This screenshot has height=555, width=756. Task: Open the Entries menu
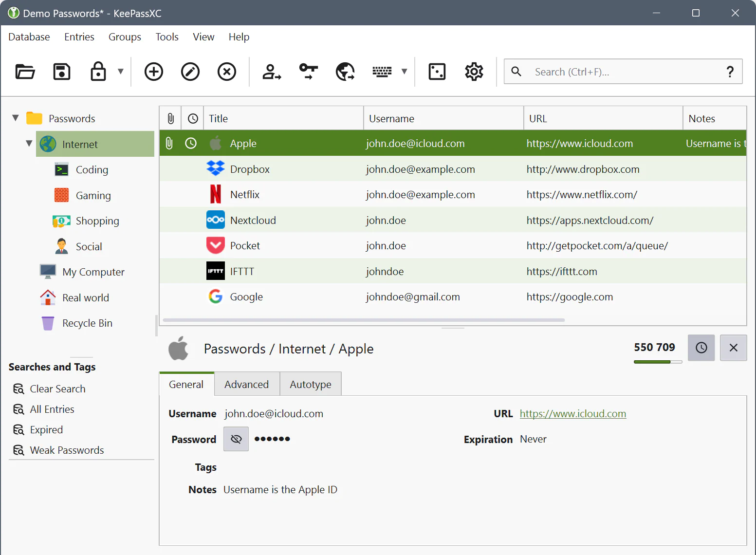coord(79,37)
